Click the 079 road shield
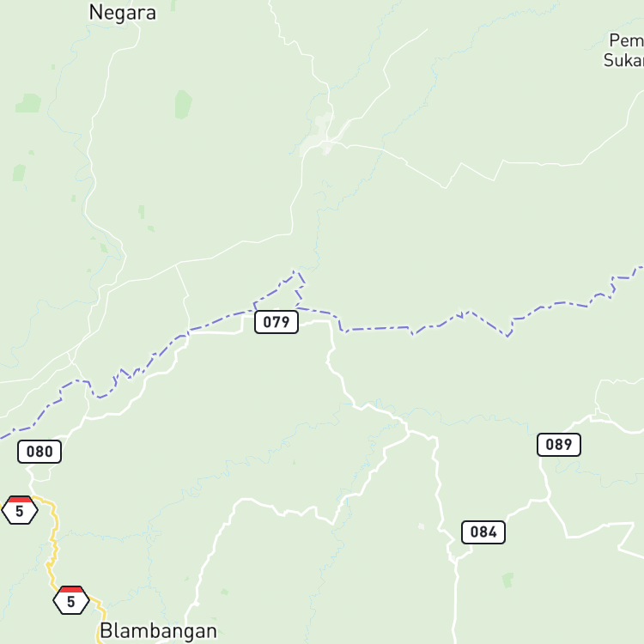This screenshot has width=644, height=644. [276, 322]
